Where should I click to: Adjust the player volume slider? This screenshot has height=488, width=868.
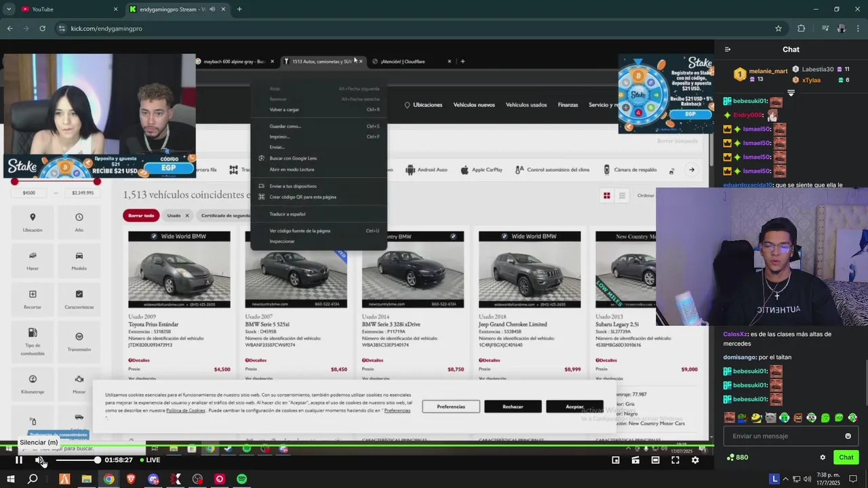click(77, 460)
